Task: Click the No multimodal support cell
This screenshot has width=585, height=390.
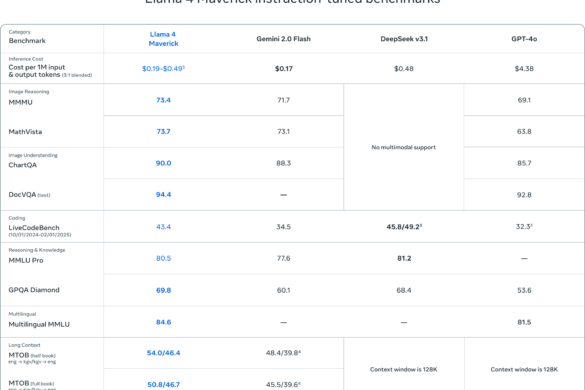Action: (404, 147)
